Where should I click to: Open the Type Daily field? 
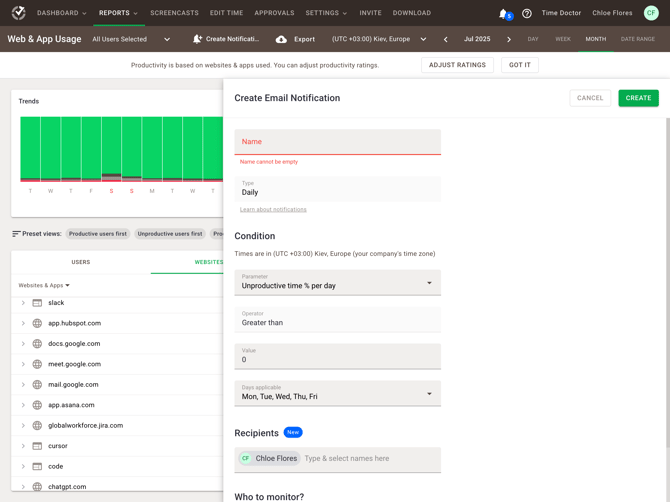(x=338, y=189)
